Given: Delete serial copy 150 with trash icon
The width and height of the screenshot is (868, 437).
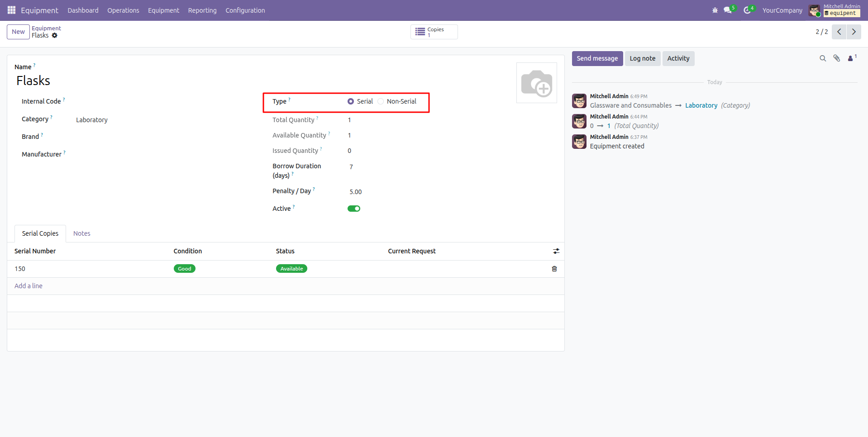Looking at the screenshot, I should [554, 269].
